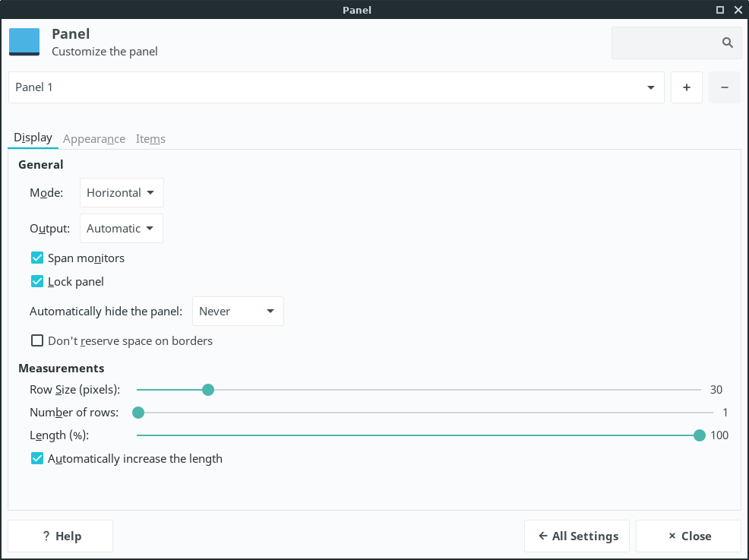Enable Don't reserve space on borders
Viewport: 749px width, 560px height.
point(37,341)
